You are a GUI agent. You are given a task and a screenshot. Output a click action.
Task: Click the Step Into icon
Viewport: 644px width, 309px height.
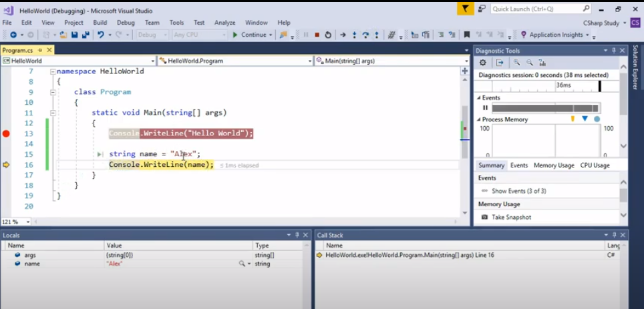(355, 35)
